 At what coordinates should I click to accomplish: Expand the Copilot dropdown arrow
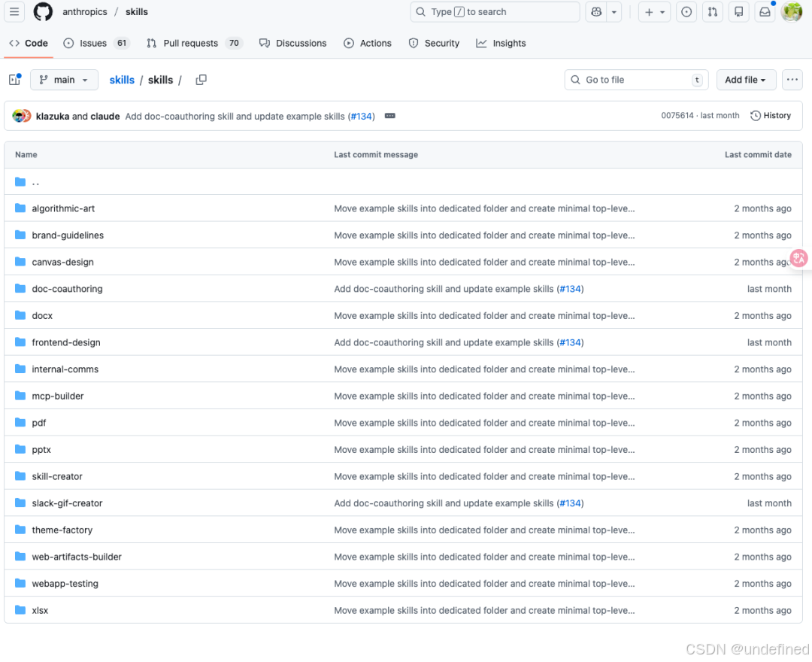[614, 11]
